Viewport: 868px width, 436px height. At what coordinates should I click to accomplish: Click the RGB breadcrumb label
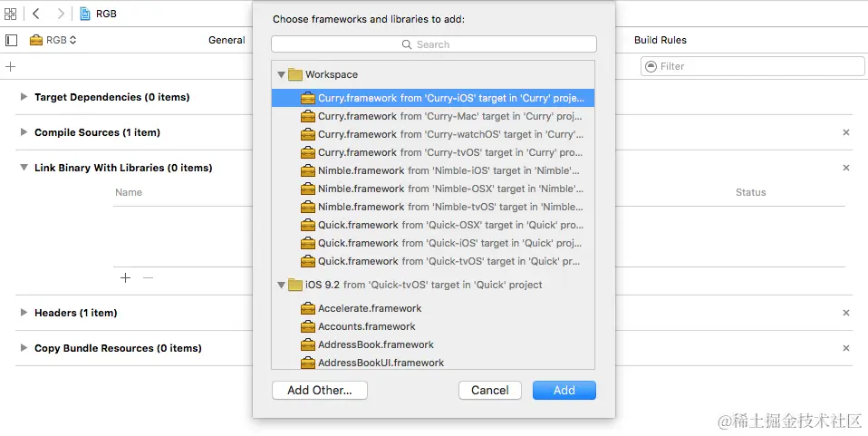click(x=106, y=14)
